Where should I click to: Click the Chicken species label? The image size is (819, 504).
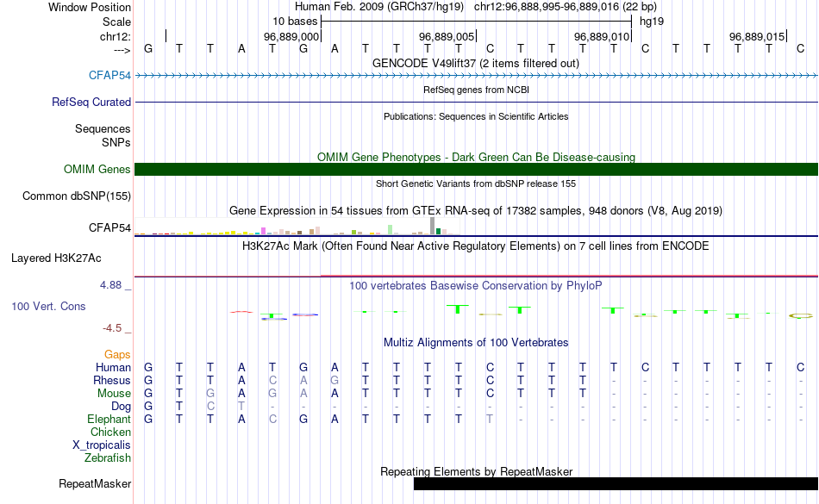(110, 432)
